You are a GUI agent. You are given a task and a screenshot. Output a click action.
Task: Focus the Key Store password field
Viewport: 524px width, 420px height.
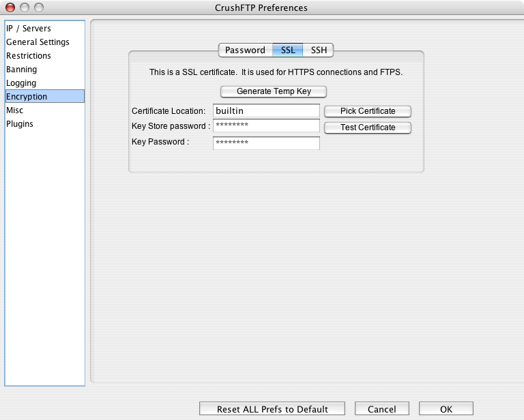(266, 126)
